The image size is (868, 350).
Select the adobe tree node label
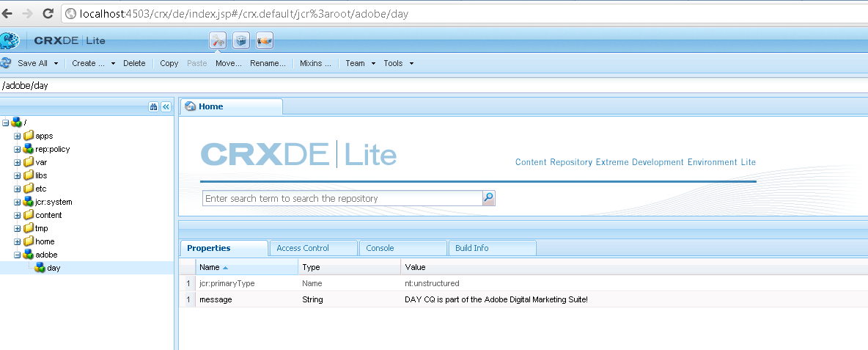click(46, 255)
